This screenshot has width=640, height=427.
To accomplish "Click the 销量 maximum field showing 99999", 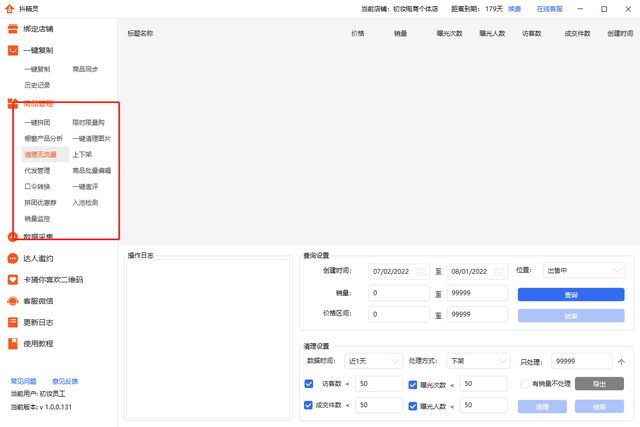I will 477,293.
